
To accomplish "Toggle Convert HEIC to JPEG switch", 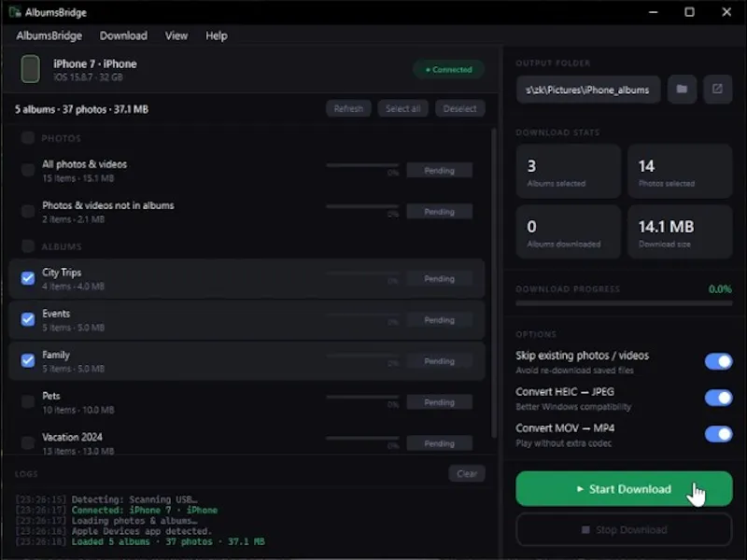I will [718, 399].
